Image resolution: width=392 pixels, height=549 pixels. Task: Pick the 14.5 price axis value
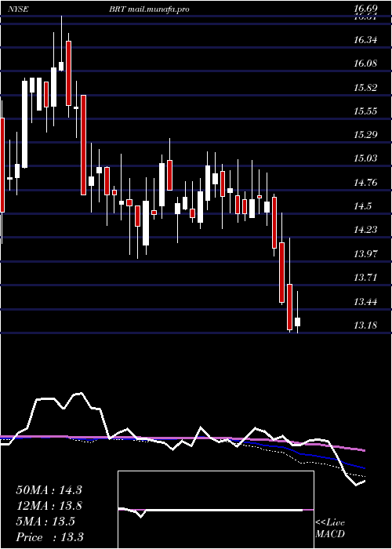(362, 205)
